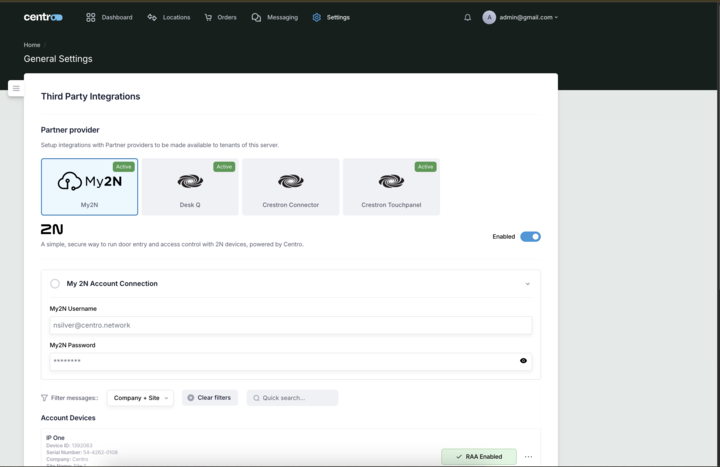Open the sidebar hamburger menu
This screenshot has height=467, width=720.
[x=16, y=88]
